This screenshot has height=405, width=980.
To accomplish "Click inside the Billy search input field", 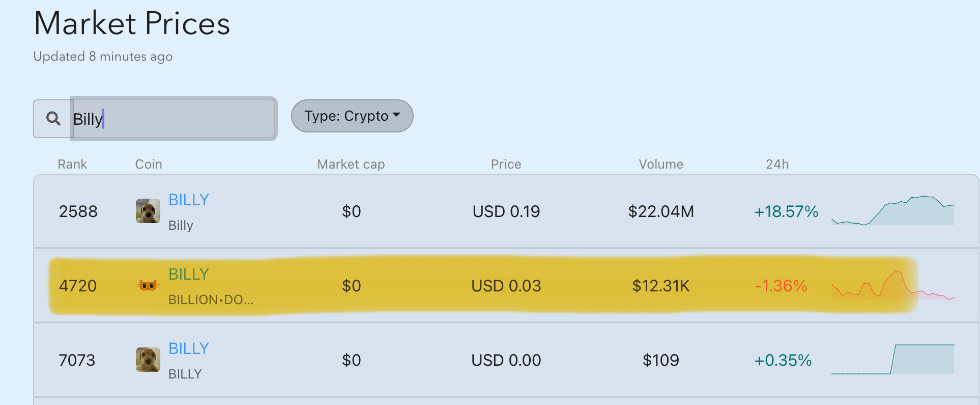I will (x=173, y=119).
